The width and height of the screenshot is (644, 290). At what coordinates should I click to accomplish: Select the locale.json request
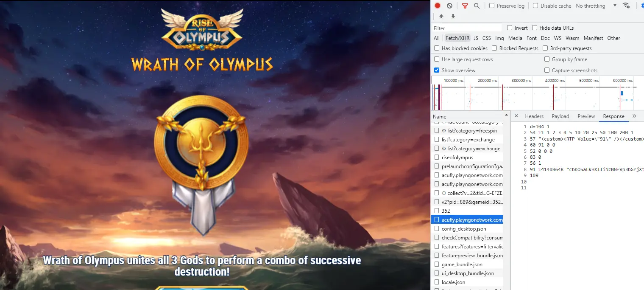(x=467, y=282)
